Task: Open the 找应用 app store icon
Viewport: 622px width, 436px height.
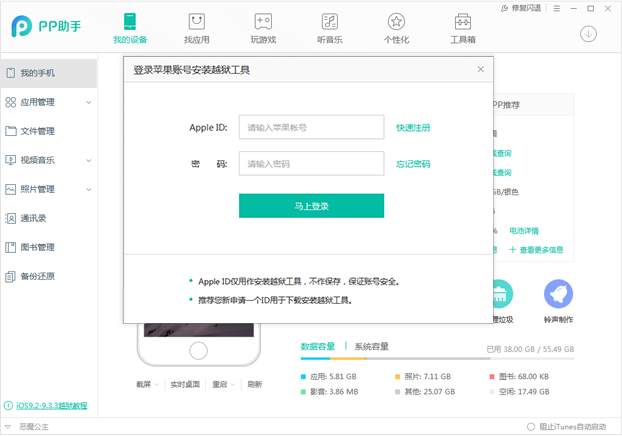Action: (196, 21)
